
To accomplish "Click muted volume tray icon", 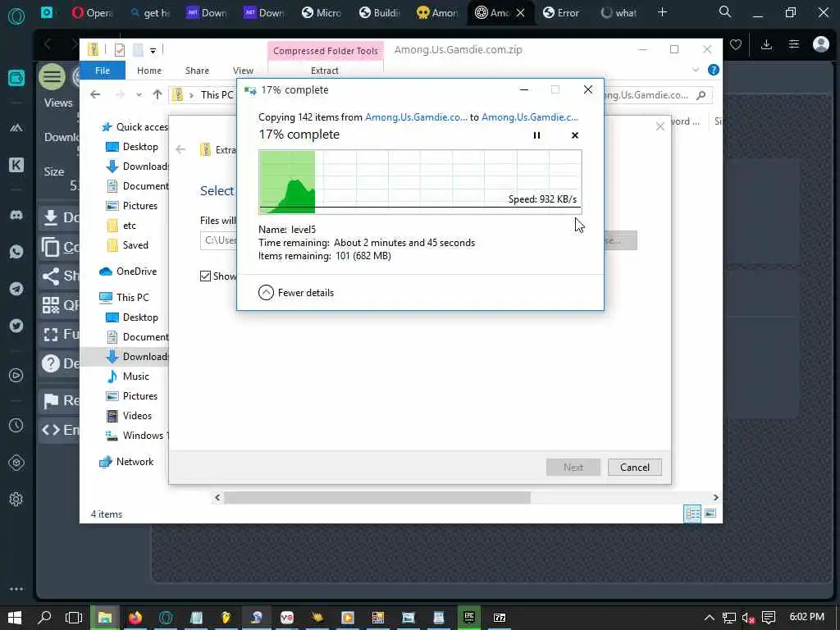I will pos(748,619).
